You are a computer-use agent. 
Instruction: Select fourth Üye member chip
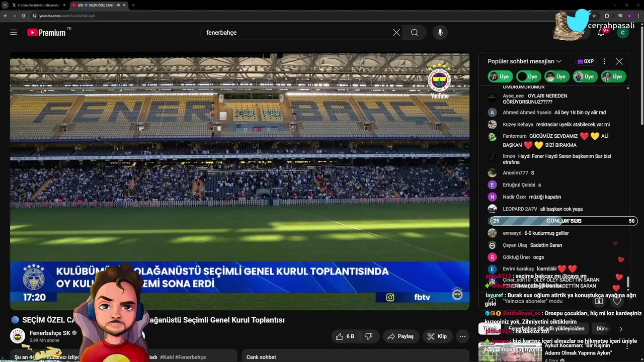(584, 76)
